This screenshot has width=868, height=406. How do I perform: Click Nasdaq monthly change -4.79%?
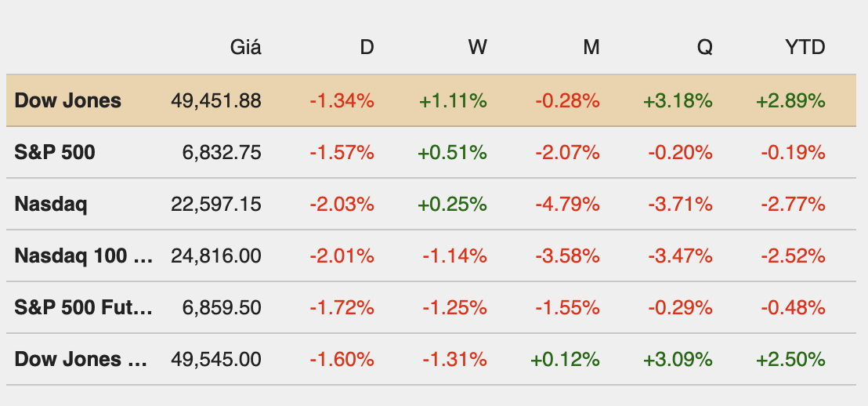(567, 204)
